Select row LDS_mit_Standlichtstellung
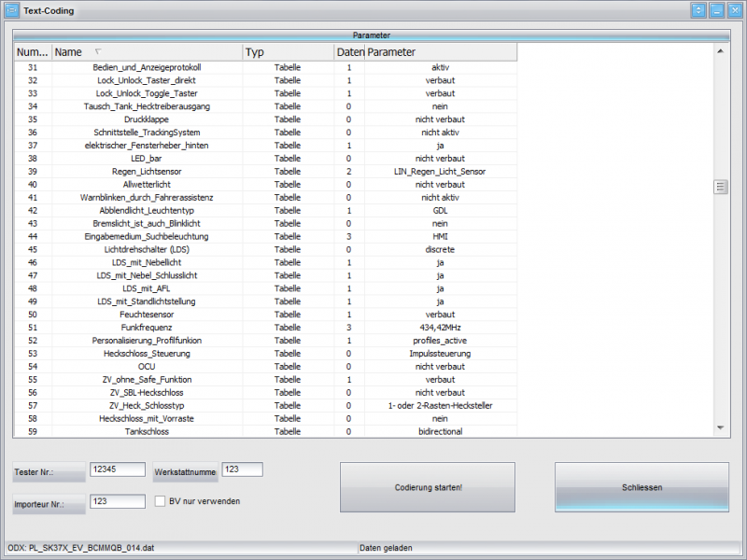The height and width of the screenshot is (560, 747). (266, 301)
